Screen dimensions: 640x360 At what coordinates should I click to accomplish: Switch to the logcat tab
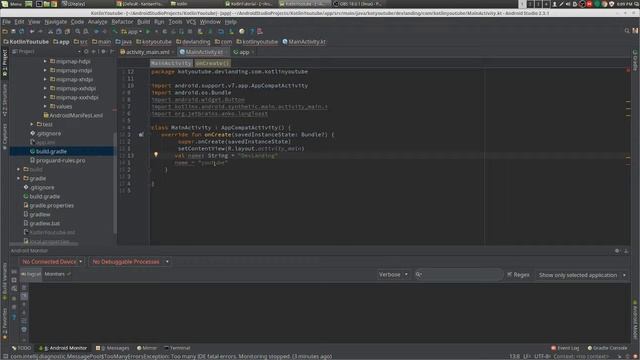(31, 274)
